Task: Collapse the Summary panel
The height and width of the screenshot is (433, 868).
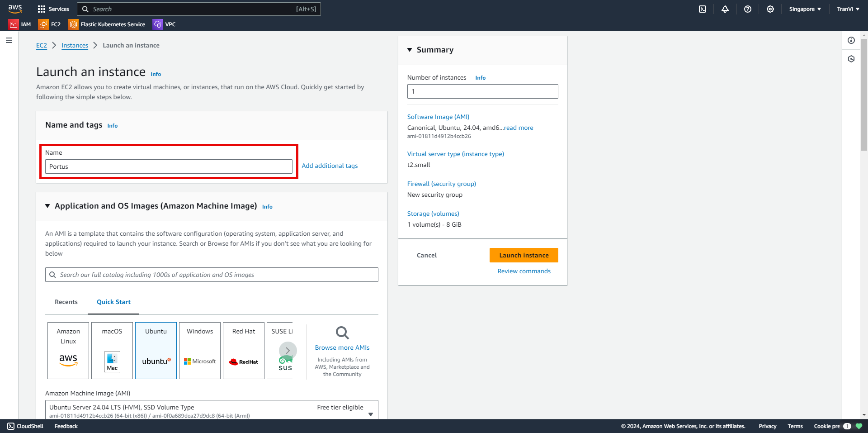Action: point(410,50)
